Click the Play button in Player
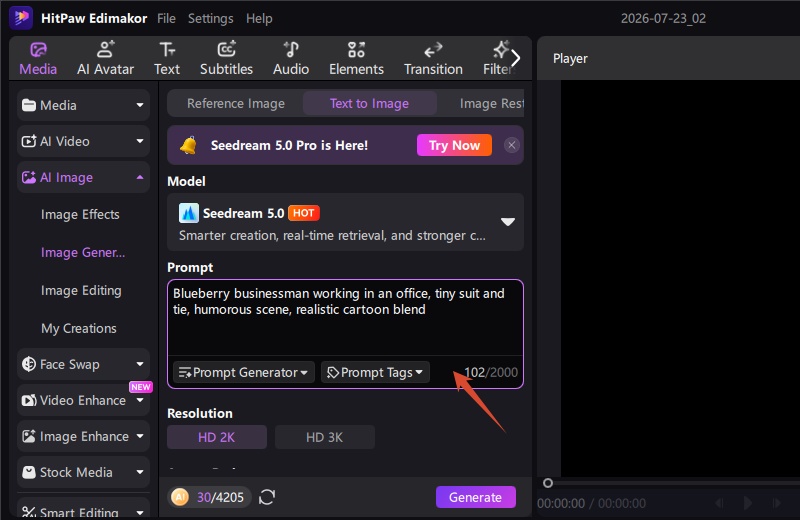 [747, 503]
